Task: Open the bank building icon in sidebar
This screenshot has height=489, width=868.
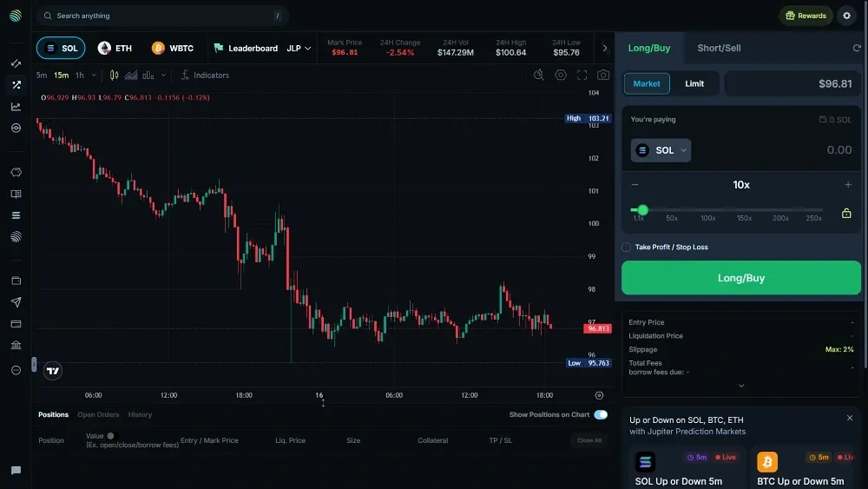Action: pyautogui.click(x=16, y=346)
